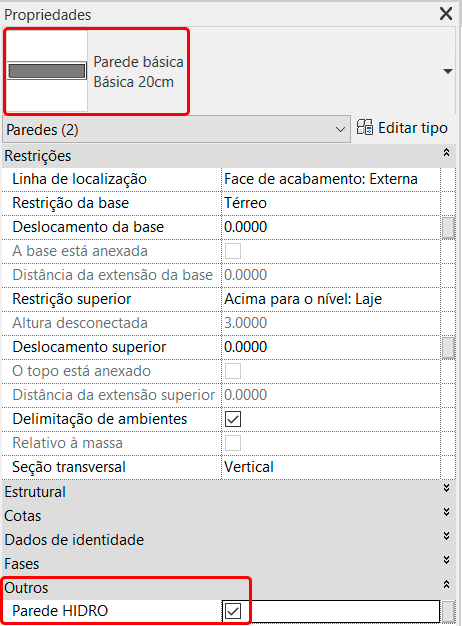462x626 pixels.
Task: Click the Deslocamento superior value field
Action: pyautogui.click(x=331, y=347)
